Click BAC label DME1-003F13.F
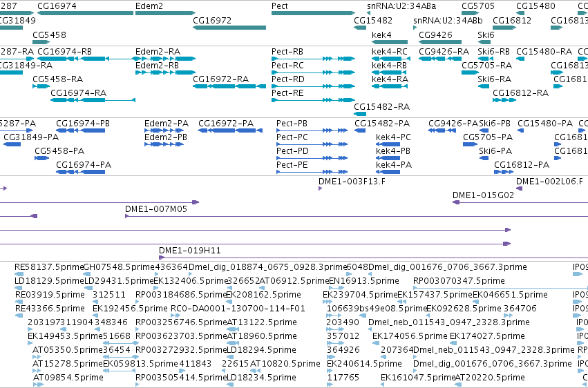This screenshot has width=588, height=388. pyautogui.click(x=352, y=182)
